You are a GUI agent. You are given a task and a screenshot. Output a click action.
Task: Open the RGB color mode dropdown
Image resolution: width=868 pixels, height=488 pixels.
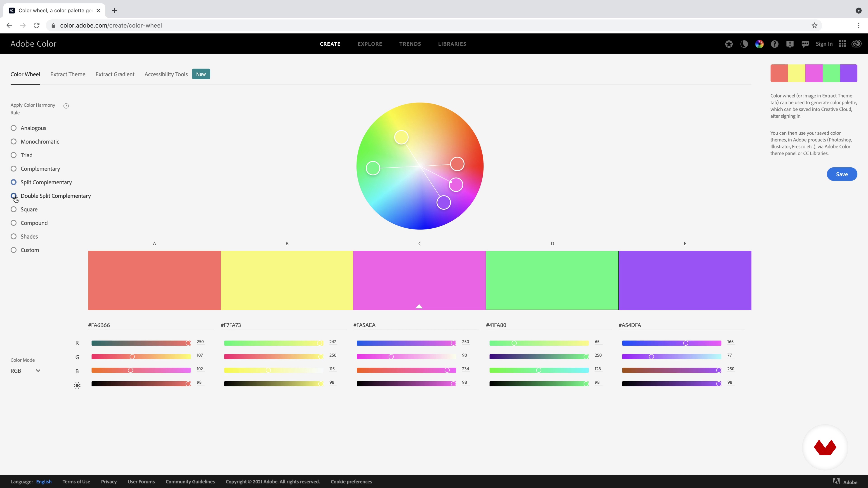pos(26,371)
